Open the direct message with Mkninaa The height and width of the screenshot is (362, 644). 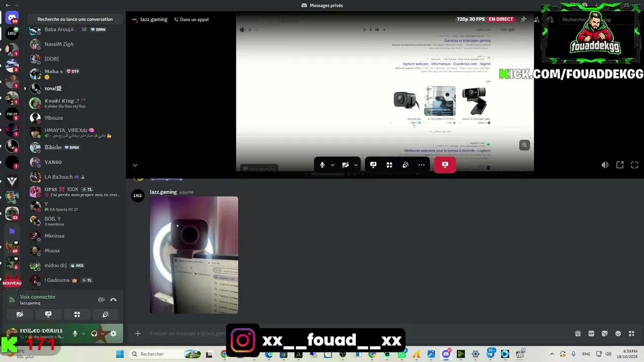click(75, 236)
